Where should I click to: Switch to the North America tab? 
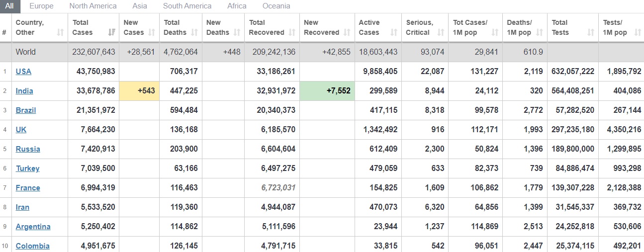click(x=93, y=6)
